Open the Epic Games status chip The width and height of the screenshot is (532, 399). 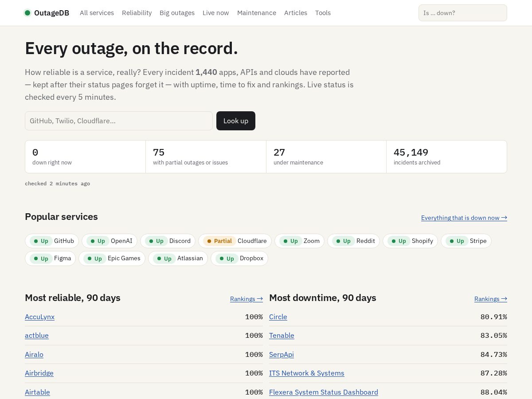point(112,258)
